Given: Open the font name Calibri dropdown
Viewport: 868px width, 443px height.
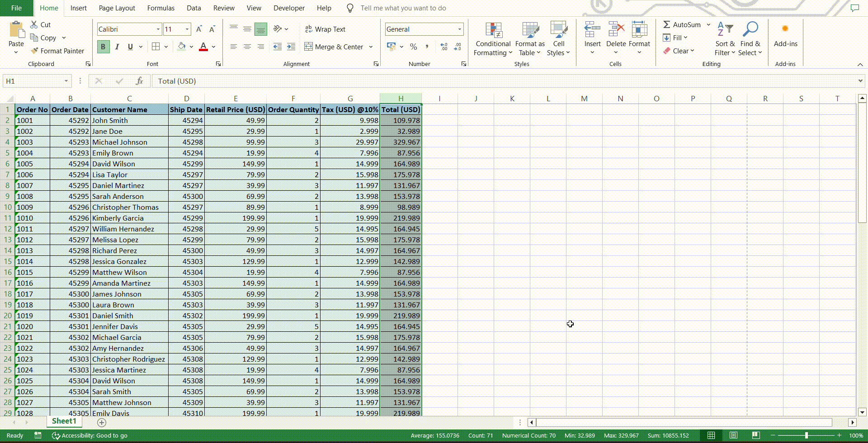Looking at the screenshot, I should click(x=158, y=29).
